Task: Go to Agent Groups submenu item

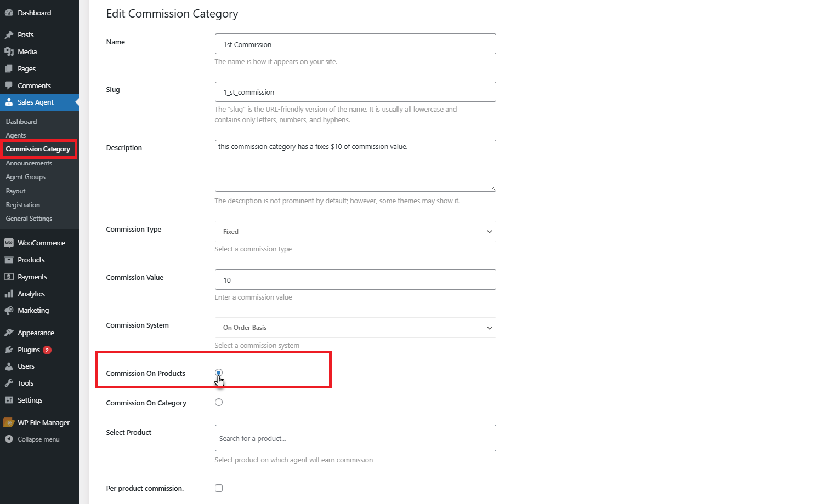Action: [x=26, y=177]
